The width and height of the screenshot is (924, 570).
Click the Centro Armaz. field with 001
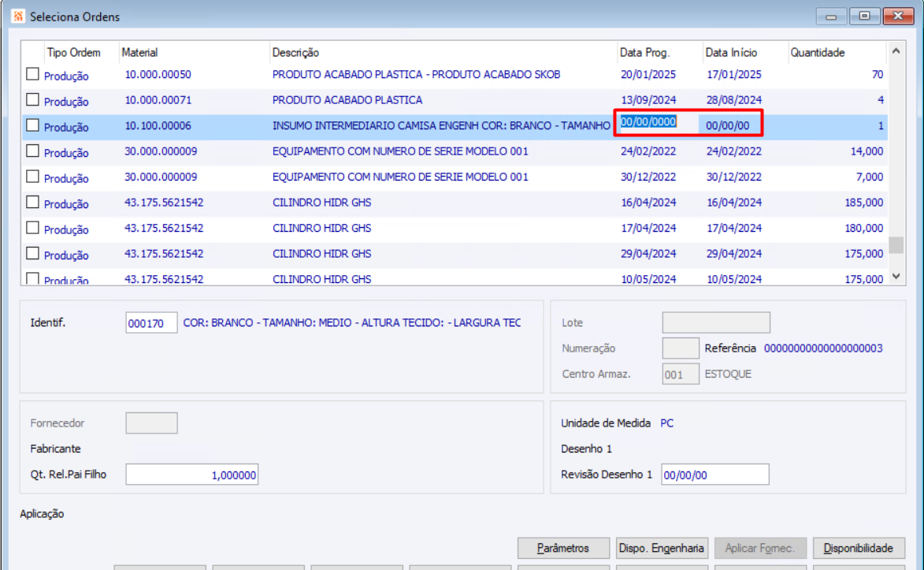(681, 374)
